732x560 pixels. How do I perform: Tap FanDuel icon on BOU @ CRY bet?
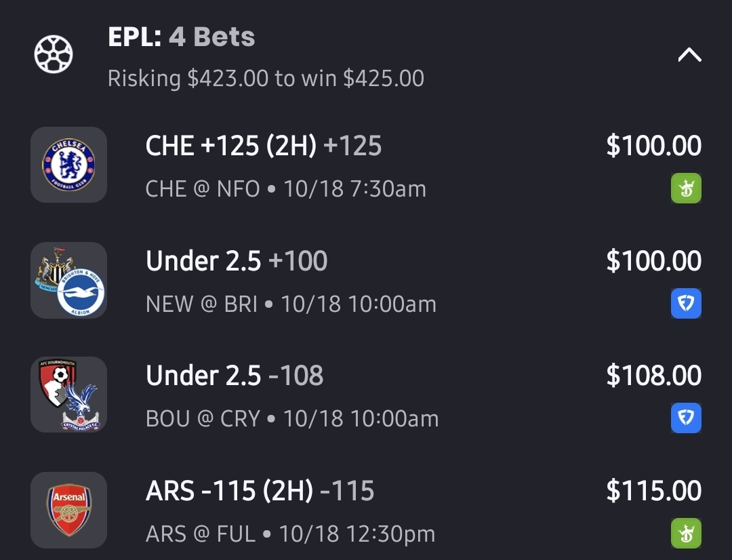coord(686,418)
